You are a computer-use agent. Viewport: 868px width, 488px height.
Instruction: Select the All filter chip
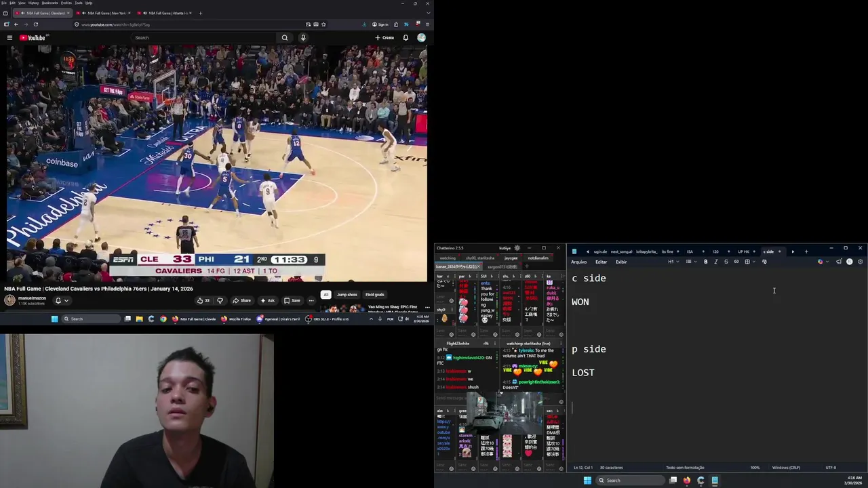(x=325, y=294)
